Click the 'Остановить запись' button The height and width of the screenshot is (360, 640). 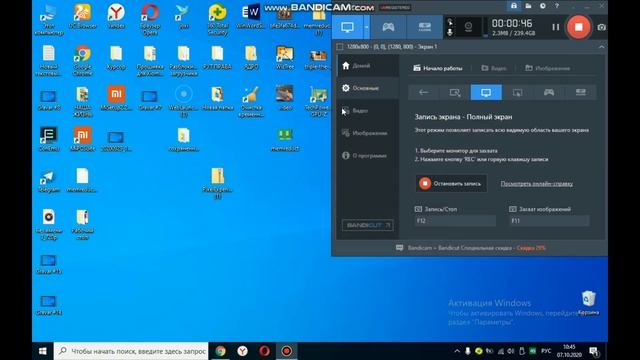451,184
